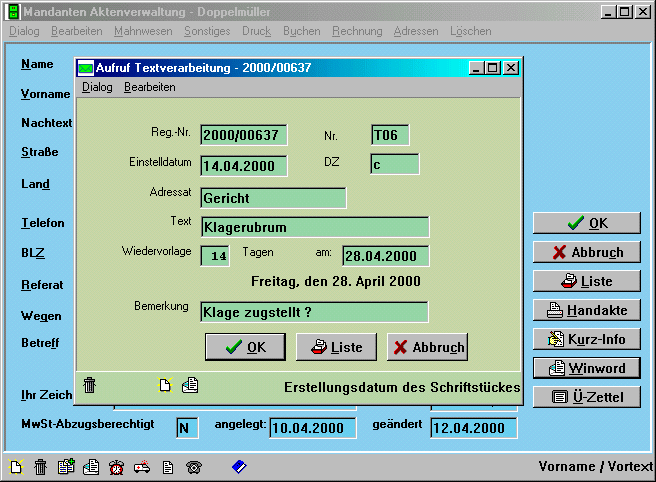656x482 pixels.
Task: Open the Kurz-Info button
Action: (587, 339)
